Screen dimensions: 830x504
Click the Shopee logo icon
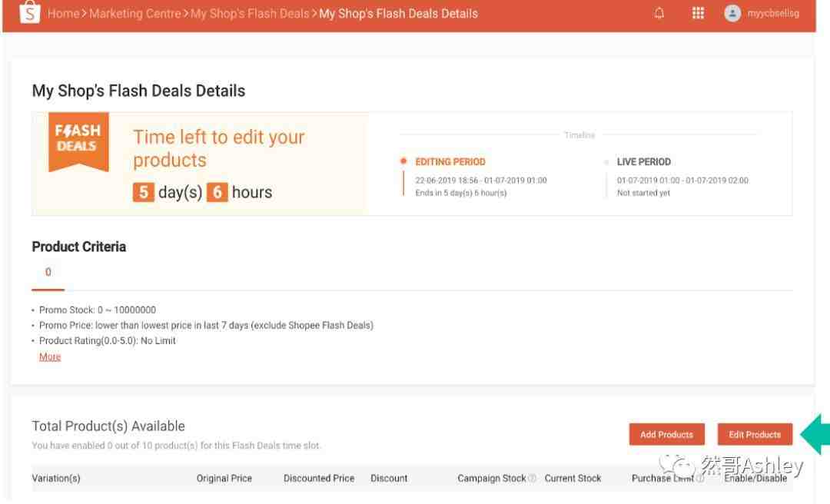tap(30, 13)
